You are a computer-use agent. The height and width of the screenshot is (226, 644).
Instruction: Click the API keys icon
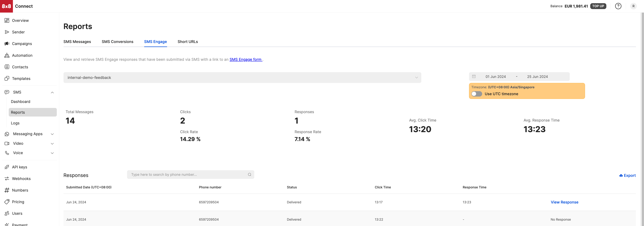pos(7,167)
